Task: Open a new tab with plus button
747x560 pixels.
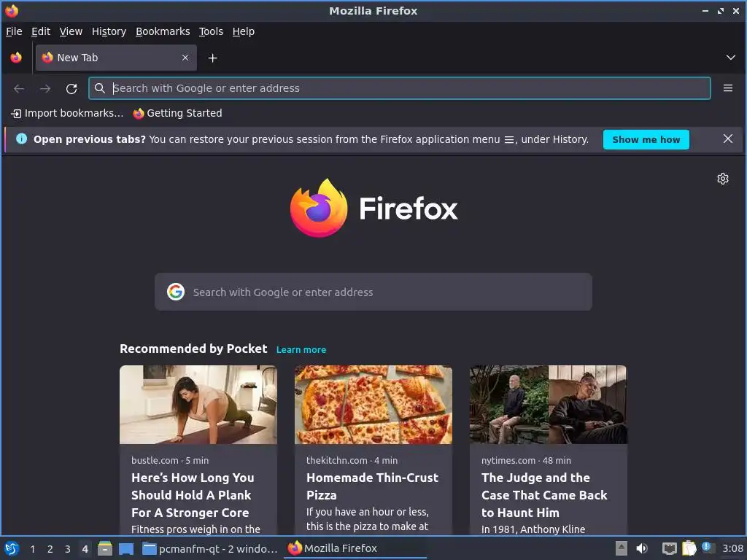Action: 212,58
